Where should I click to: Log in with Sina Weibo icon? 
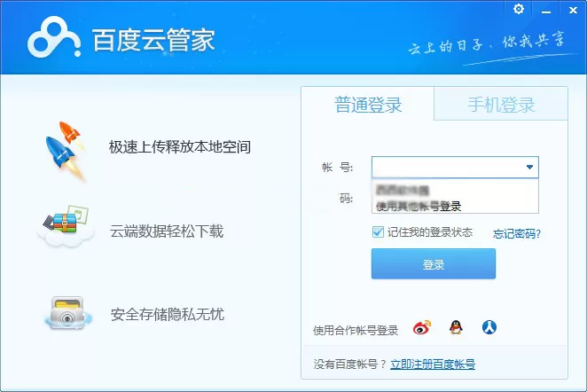422,328
